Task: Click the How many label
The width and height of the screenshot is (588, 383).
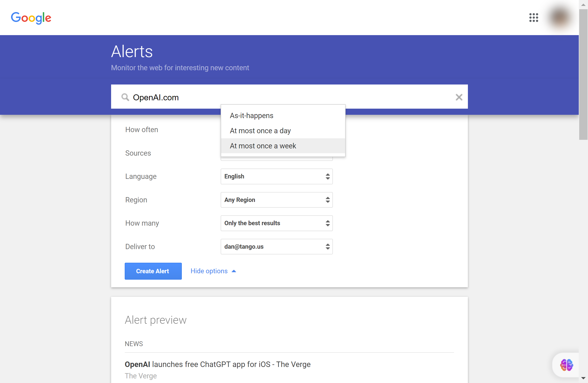Action: 142,223
